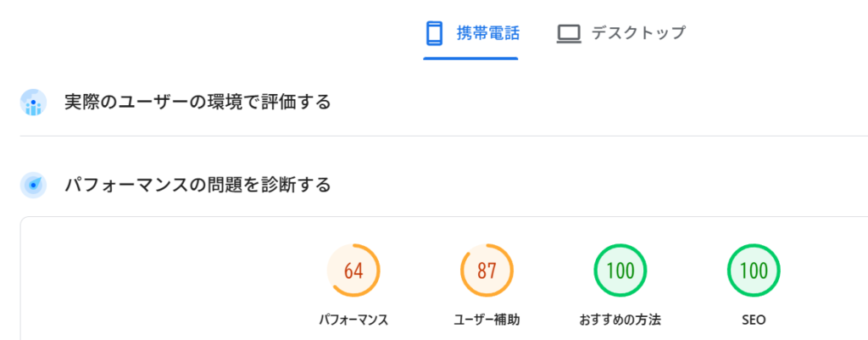Click the green SEO score gauge
868x340 pixels.
754,271
